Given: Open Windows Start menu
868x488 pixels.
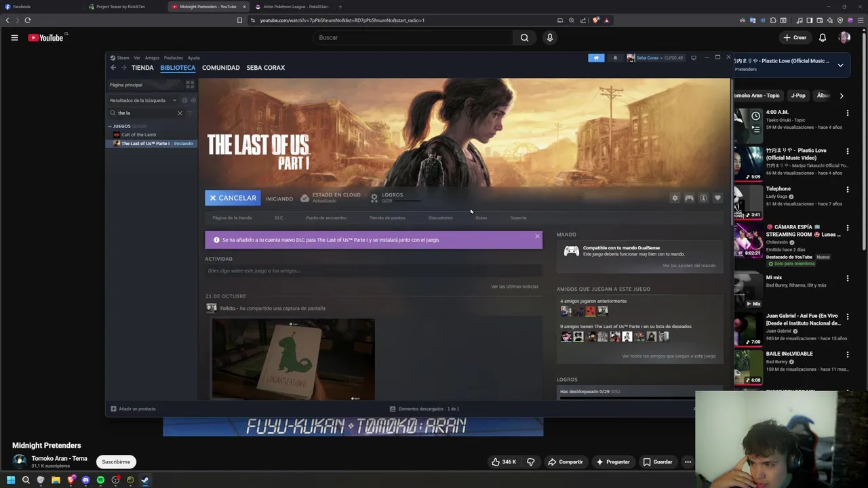Looking at the screenshot, I should [x=10, y=480].
